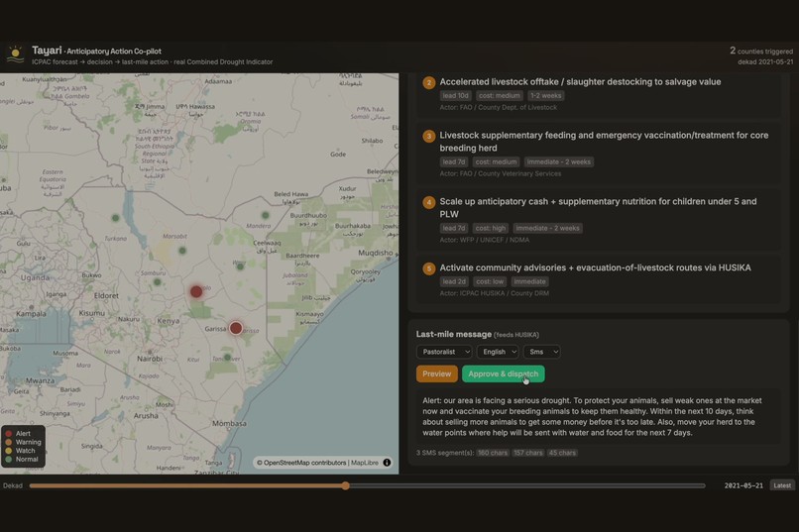Viewport: 799px width, 532px height.
Task: Open the Sms channel dropdown
Action: 542,352
